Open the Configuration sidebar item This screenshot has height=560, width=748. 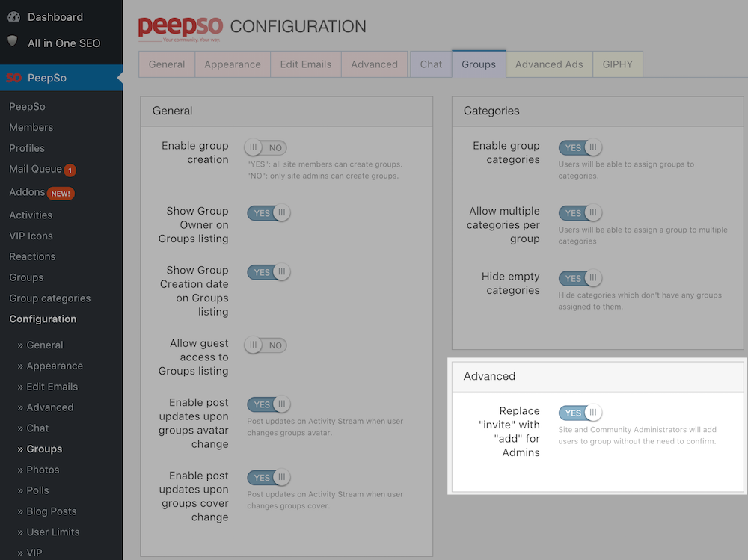pos(43,319)
